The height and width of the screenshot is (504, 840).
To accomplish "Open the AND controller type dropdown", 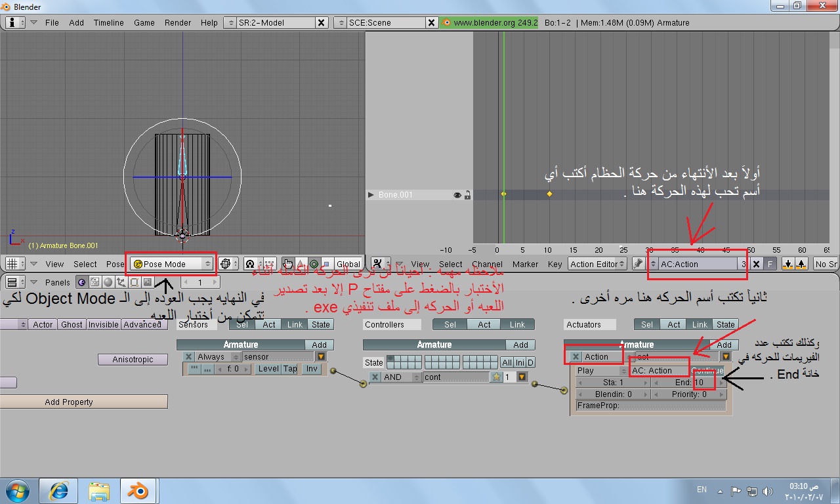I will point(402,377).
